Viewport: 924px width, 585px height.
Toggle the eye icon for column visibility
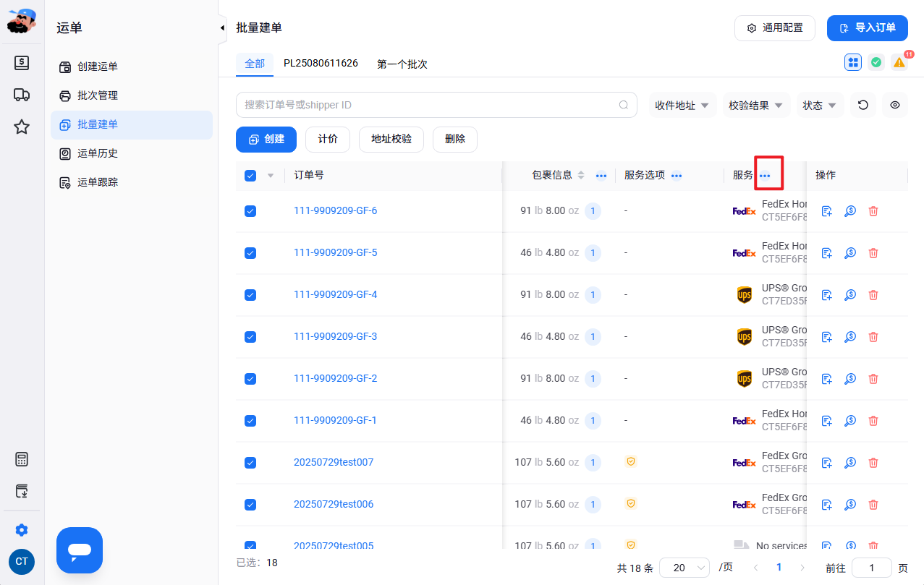tap(895, 105)
